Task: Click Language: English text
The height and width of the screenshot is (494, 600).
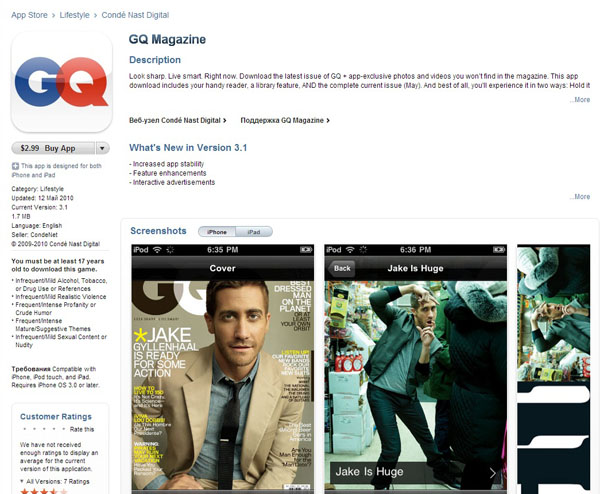Action: click(x=37, y=225)
